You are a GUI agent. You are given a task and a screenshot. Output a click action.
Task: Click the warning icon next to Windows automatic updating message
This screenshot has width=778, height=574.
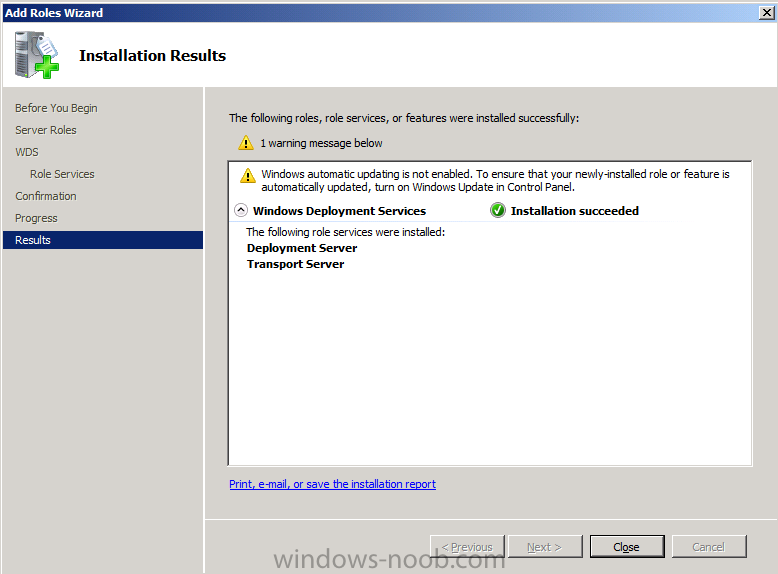click(x=248, y=175)
